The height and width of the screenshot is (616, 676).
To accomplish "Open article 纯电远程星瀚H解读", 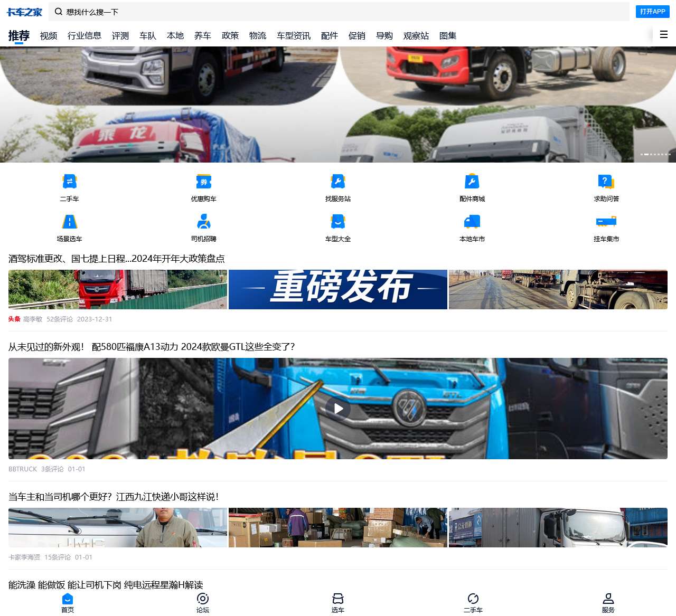I will click(x=106, y=585).
